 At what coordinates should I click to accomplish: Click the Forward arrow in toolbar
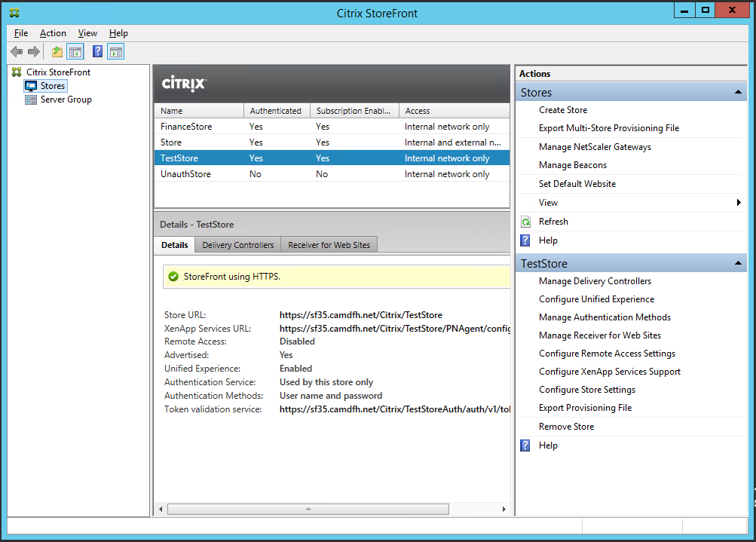34,52
